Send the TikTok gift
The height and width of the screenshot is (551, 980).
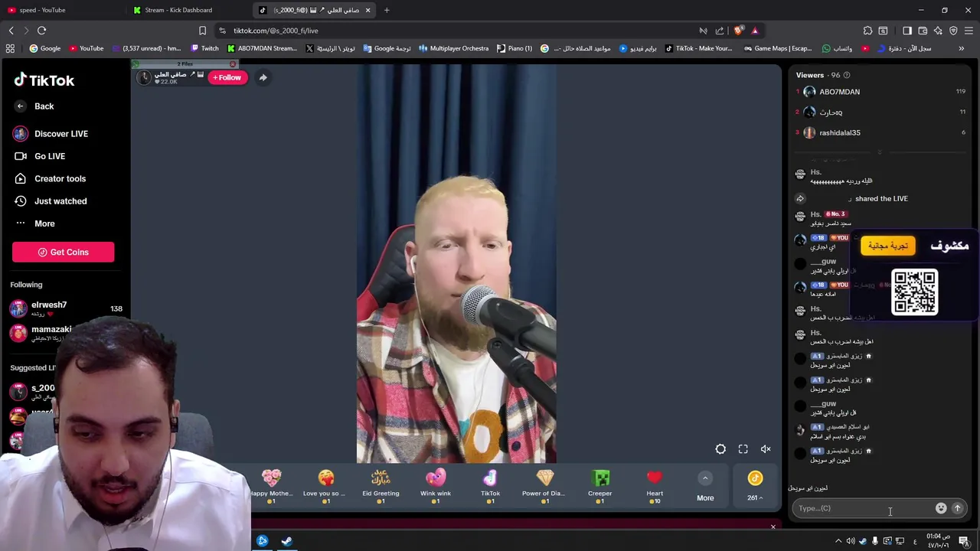point(490,487)
